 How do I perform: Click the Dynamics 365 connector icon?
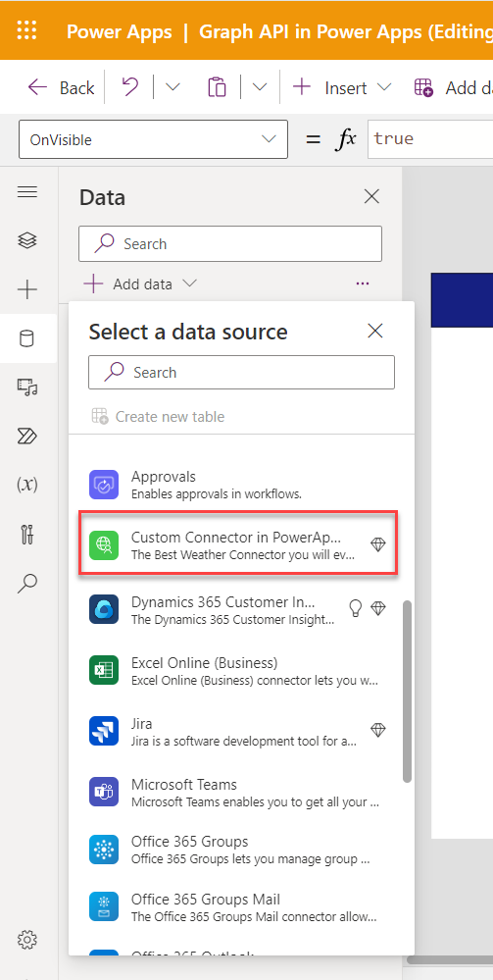104,609
